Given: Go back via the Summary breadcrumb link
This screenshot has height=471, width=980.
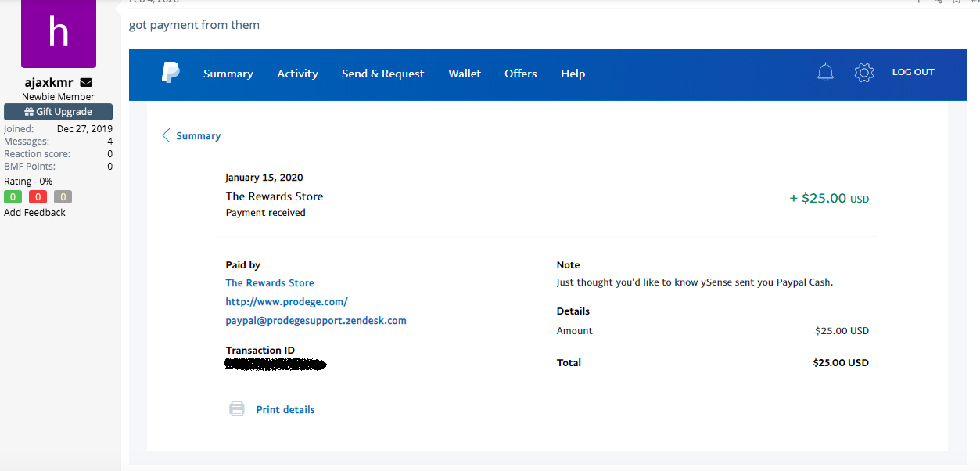Looking at the screenshot, I should pyautogui.click(x=199, y=136).
